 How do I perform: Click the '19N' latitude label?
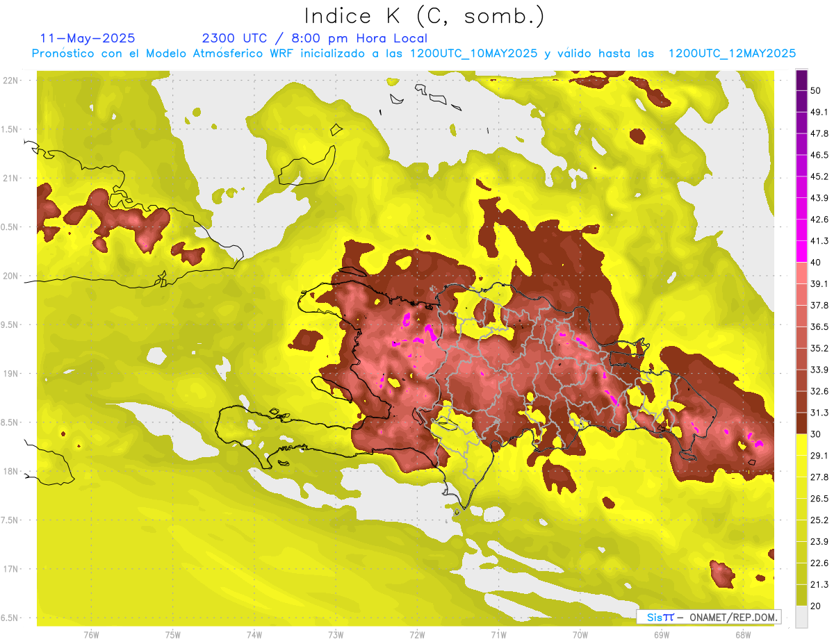11,374
